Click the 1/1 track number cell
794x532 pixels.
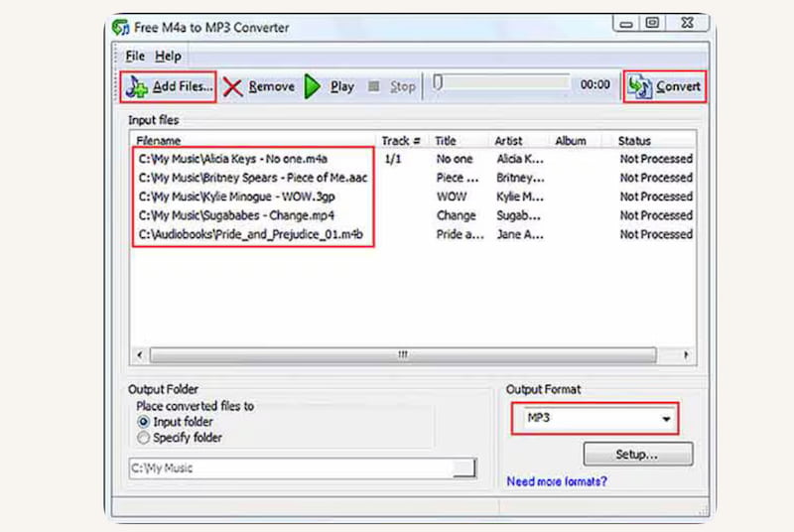point(393,159)
